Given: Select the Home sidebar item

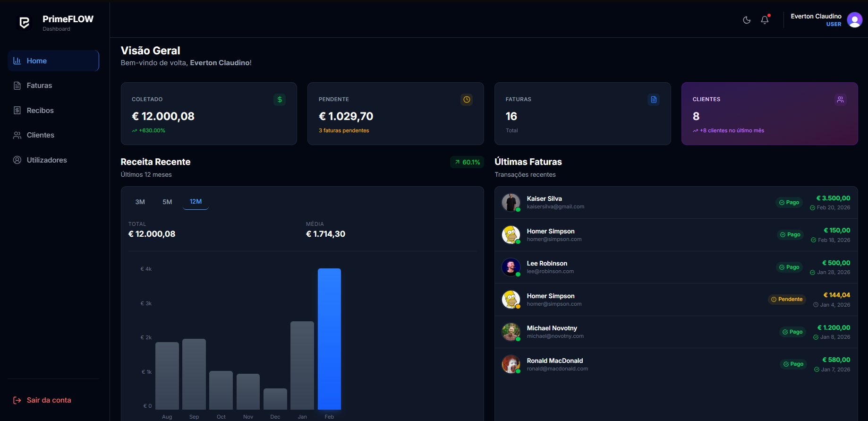Looking at the screenshot, I should [53, 61].
